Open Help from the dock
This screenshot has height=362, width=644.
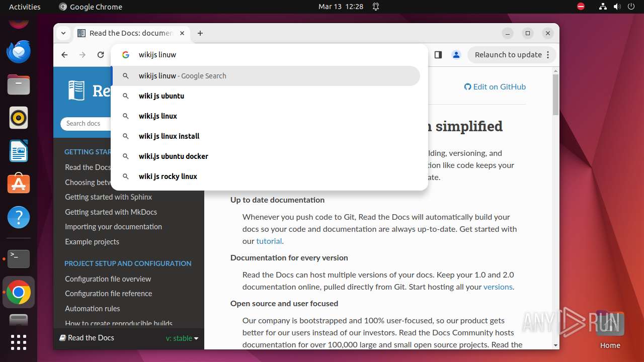(19, 217)
